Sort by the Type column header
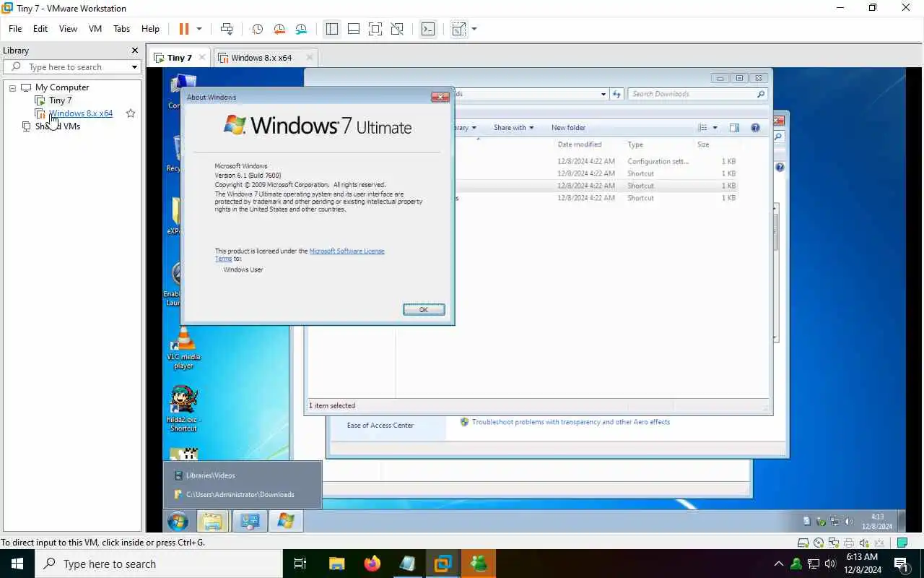The width and height of the screenshot is (924, 578). click(635, 144)
